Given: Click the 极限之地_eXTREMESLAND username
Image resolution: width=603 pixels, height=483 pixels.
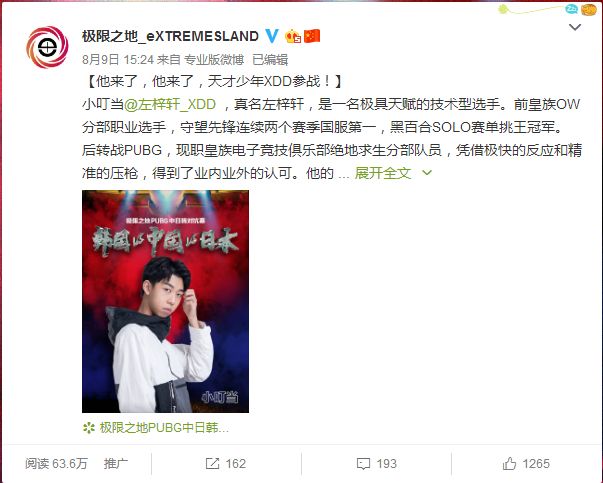Looking at the screenshot, I should click(170, 36).
